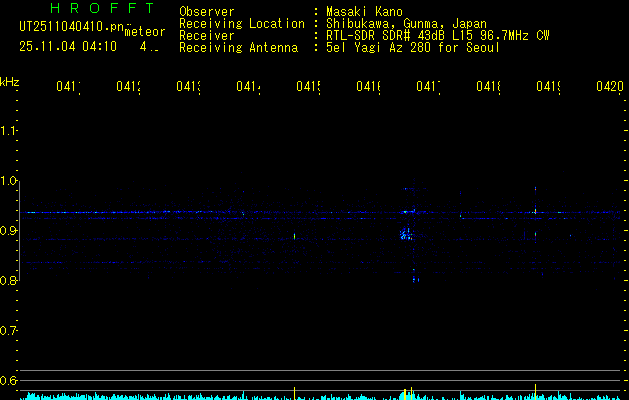Click the Observer label

207,12
